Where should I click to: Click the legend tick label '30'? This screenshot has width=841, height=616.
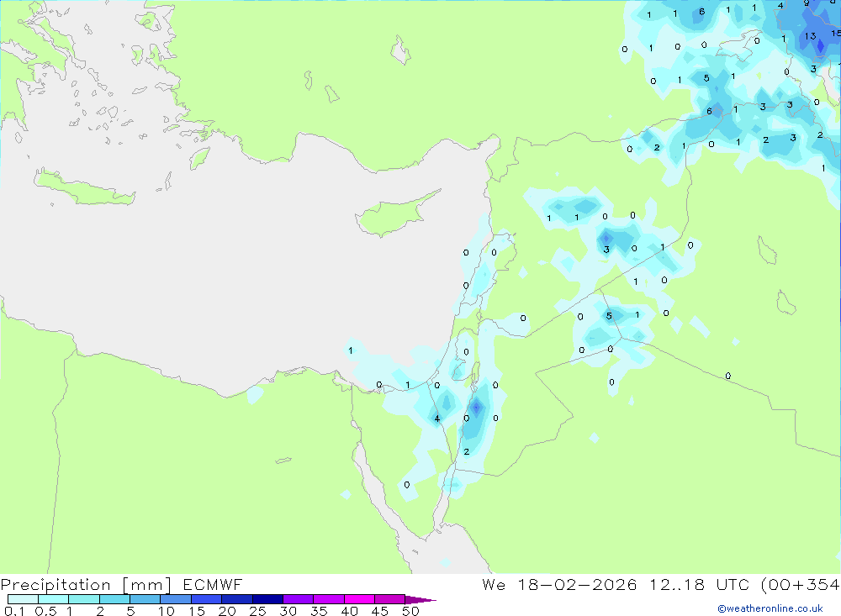pyautogui.click(x=288, y=611)
